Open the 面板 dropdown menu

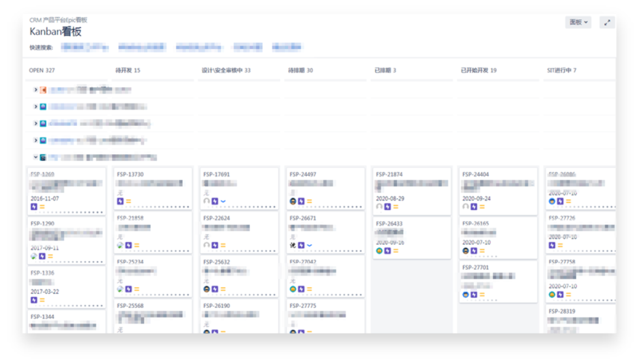(578, 22)
